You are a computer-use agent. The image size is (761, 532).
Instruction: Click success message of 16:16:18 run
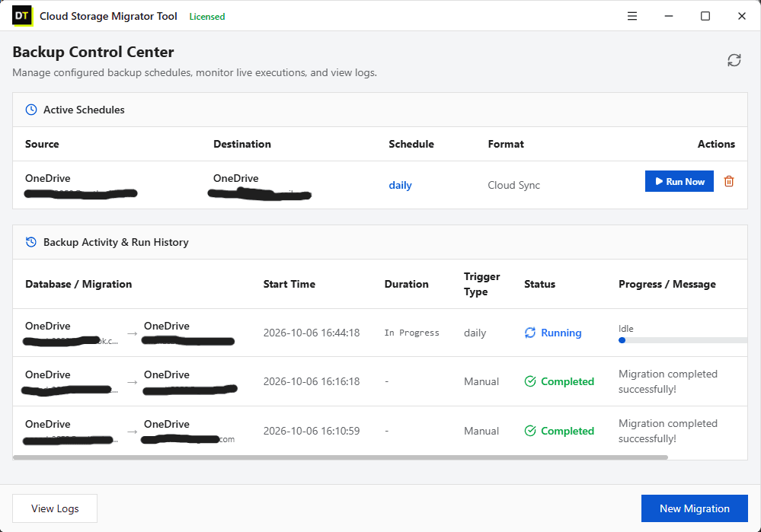point(668,381)
